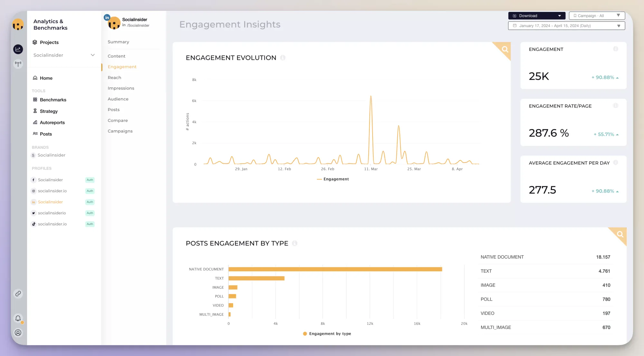Screen dimensions: 644x356
Task: Click the Instagram icon beside socialinsider.io
Action: coord(33,191)
